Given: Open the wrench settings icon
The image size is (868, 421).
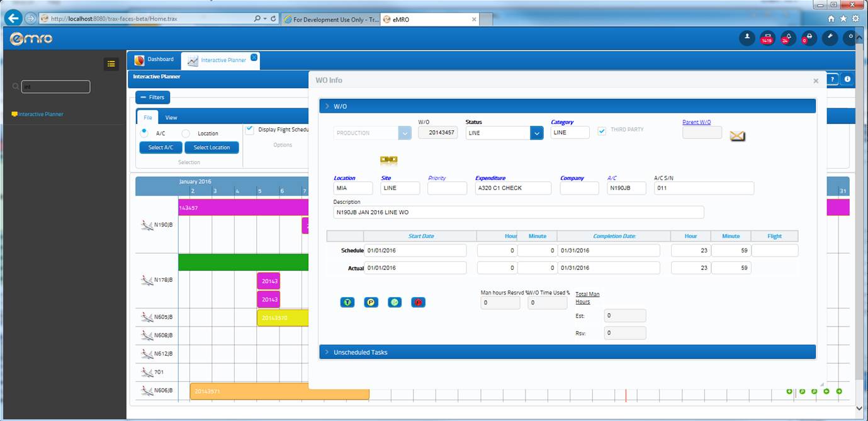Looking at the screenshot, I should tap(830, 38).
